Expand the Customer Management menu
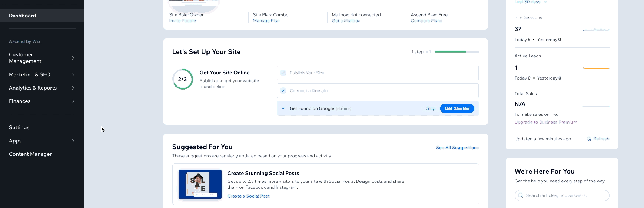The image size is (644, 208). (x=73, y=58)
